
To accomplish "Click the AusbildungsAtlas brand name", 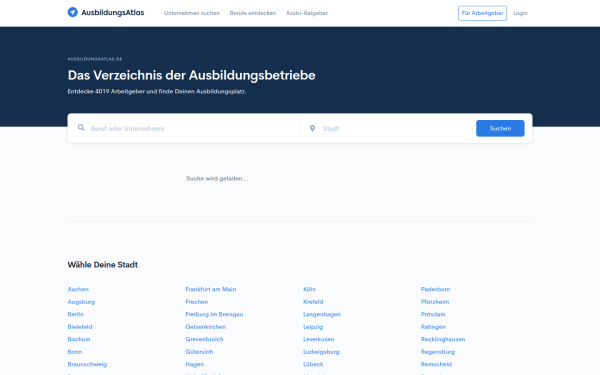I will [x=112, y=13].
